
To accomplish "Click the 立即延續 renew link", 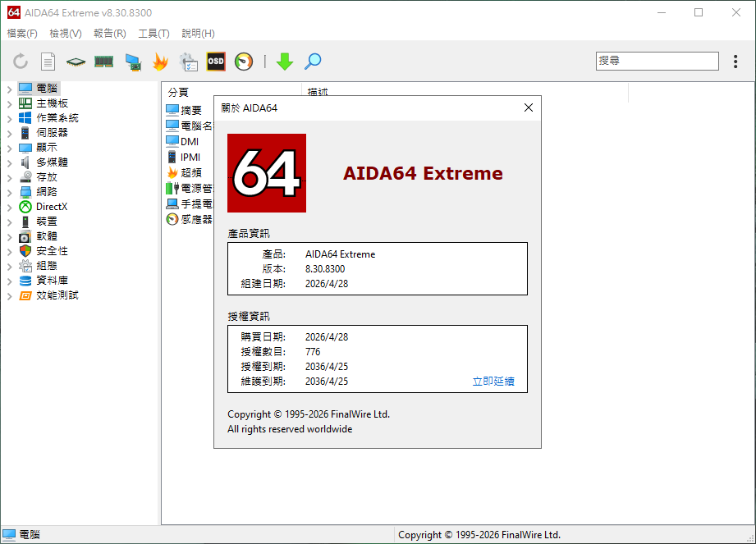I will 493,382.
